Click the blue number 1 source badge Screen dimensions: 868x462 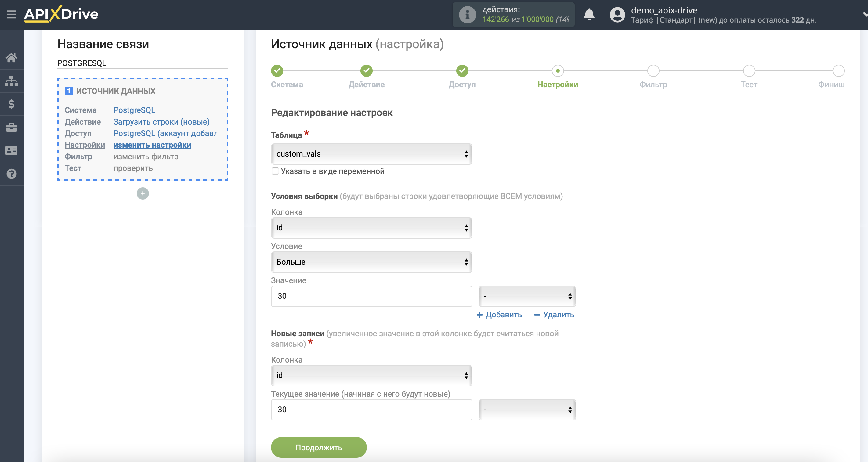coord(69,91)
